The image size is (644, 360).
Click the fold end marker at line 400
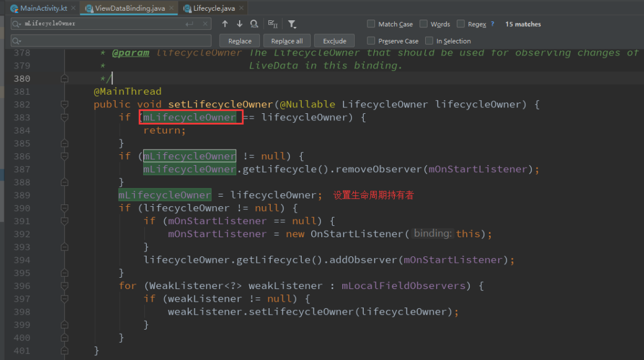coord(64,338)
